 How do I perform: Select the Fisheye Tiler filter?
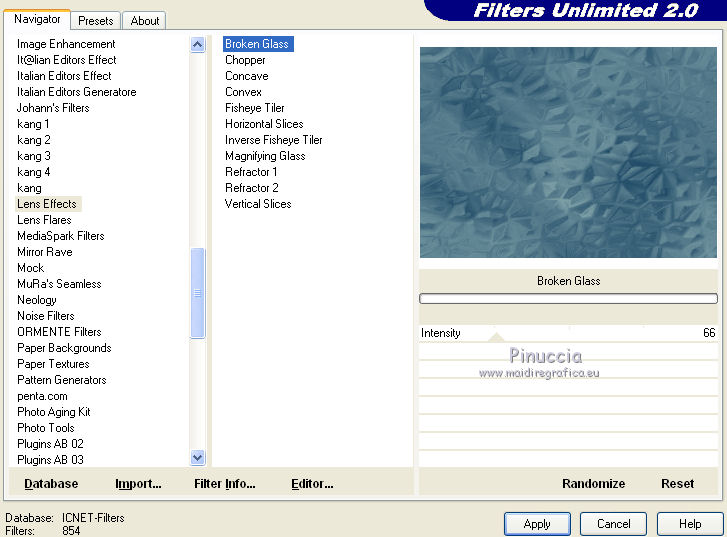point(255,108)
